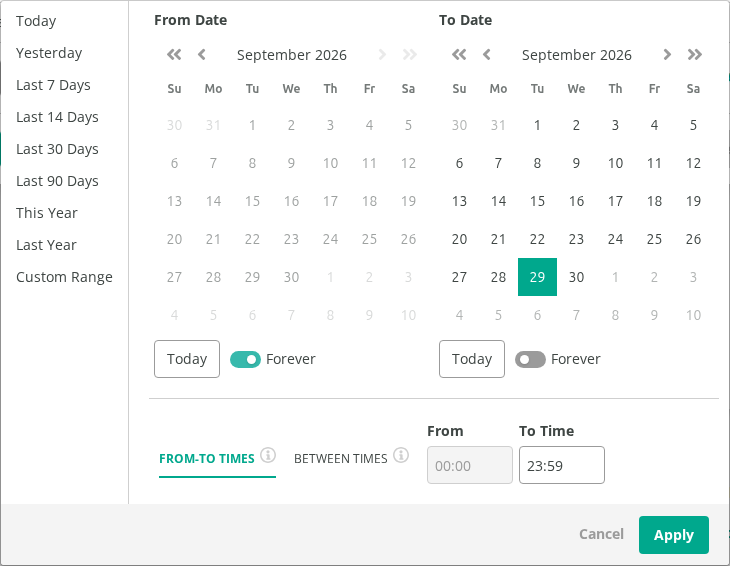730x566 pixels.
Task: Pick September 18 in To Date calendar
Action: point(654,201)
